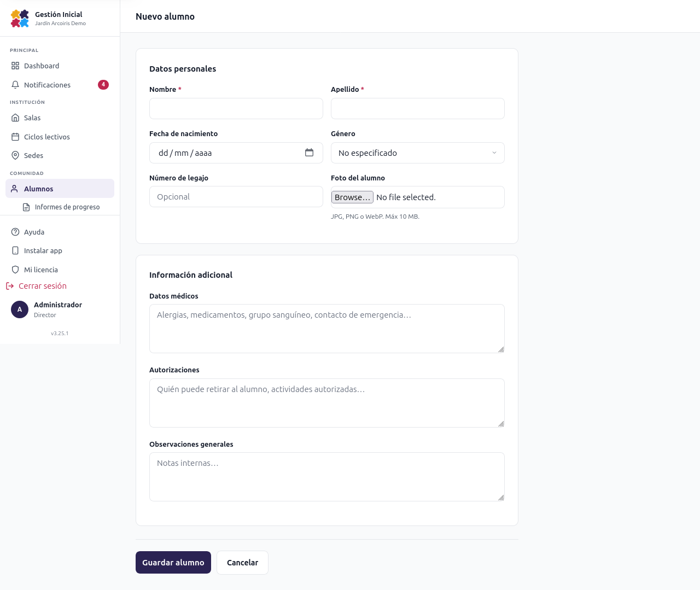Click the Jardín Arcoíris Demo subtitle

click(60, 24)
